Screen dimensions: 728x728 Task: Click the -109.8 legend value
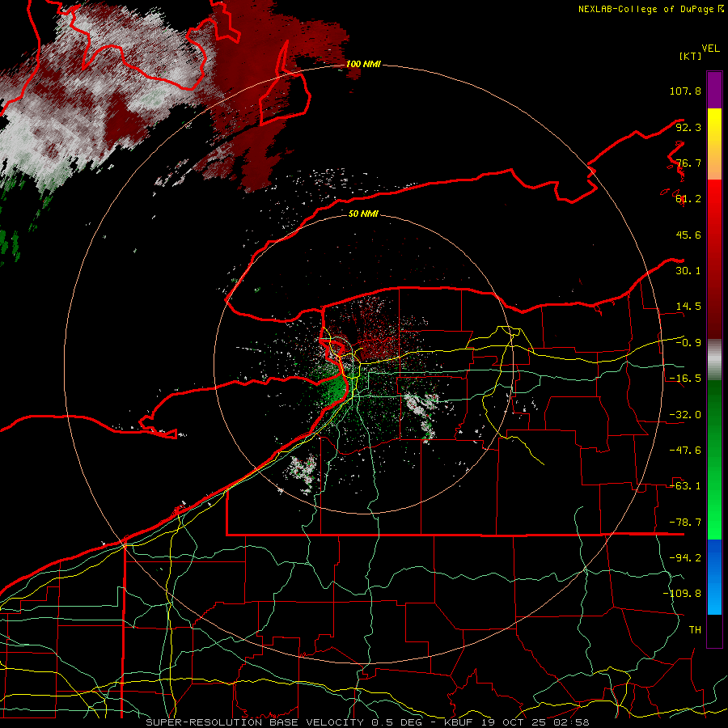(682, 594)
